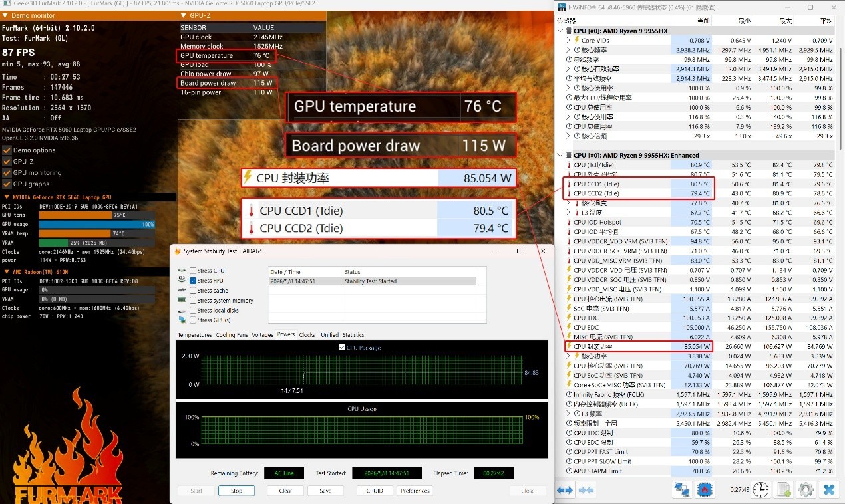Expand the L3 温度 row
845x504 pixels.
pyautogui.click(x=568, y=213)
